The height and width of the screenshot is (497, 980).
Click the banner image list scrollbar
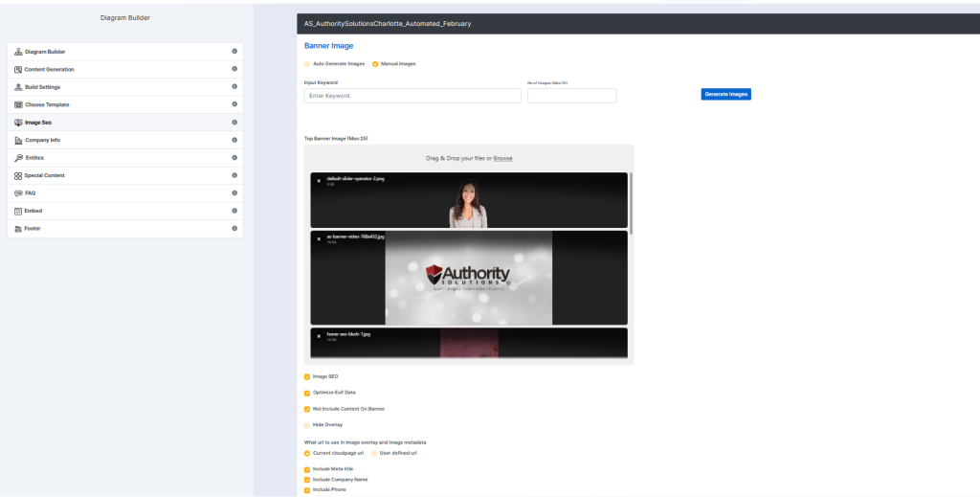tap(631, 203)
